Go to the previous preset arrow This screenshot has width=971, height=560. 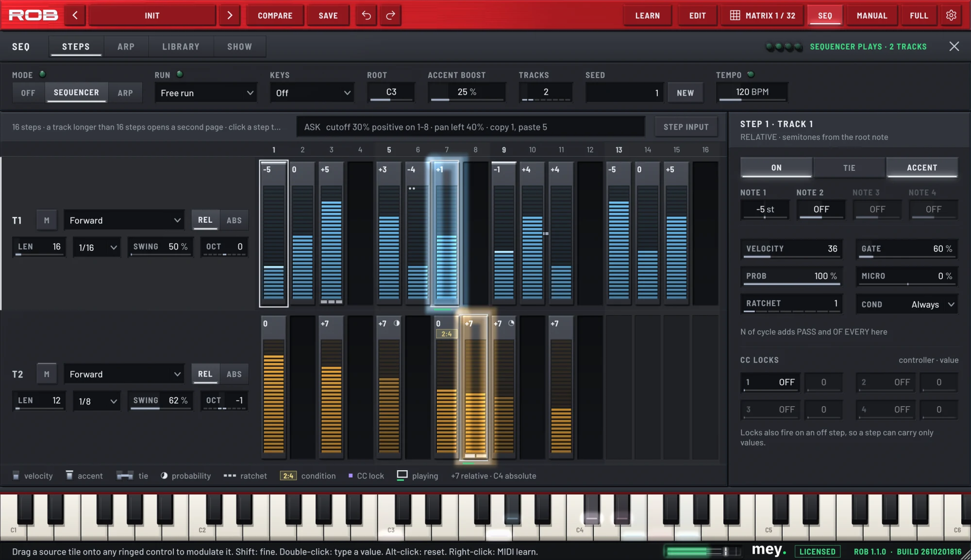coord(75,16)
